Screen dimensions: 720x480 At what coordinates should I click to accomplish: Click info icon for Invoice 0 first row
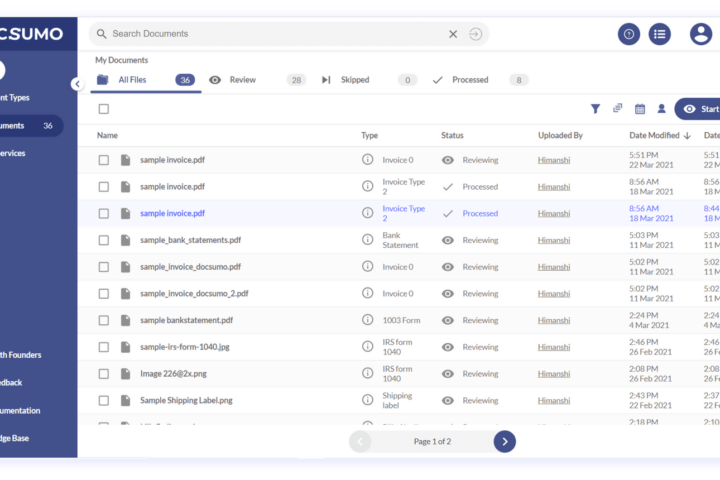click(367, 159)
